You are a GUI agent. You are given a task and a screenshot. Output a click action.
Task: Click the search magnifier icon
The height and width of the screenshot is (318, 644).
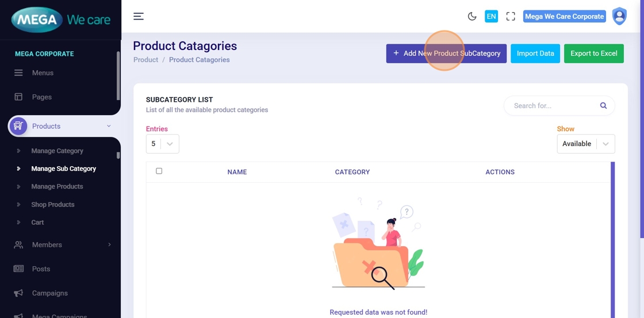coord(603,106)
